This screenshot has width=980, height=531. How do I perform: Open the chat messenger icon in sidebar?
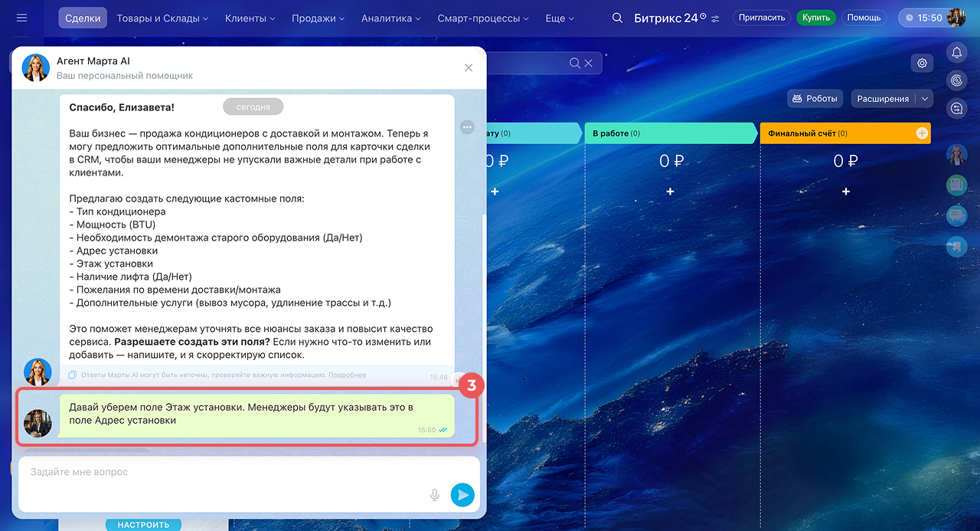[x=956, y=109]
